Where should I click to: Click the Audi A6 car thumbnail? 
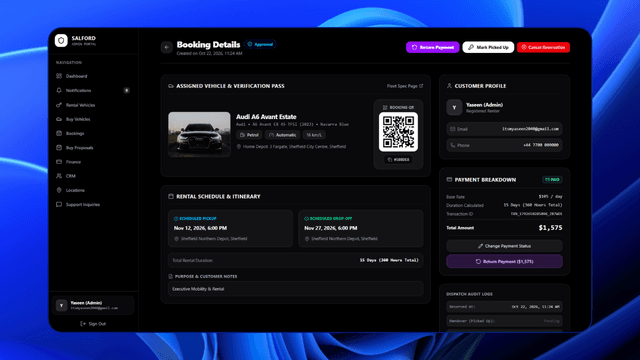[x=199, y=134]
